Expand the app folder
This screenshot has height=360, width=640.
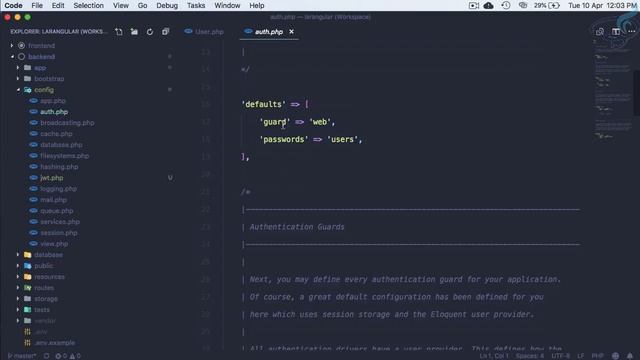coord(40,68)
